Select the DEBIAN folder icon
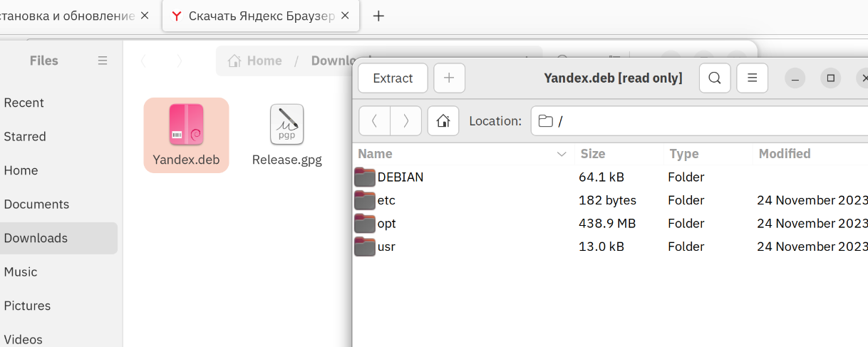This screenshot has width=868, height=347. coord(365,177)
